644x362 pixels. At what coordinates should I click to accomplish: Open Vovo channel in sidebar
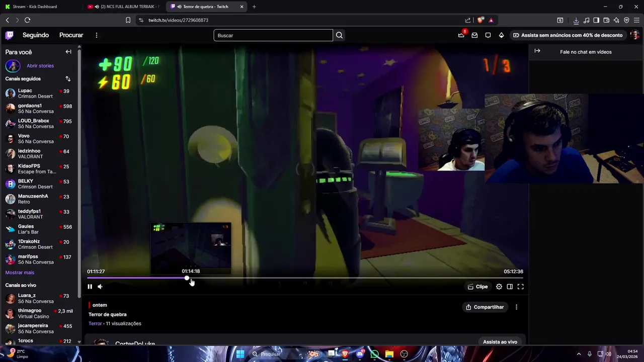39,139
